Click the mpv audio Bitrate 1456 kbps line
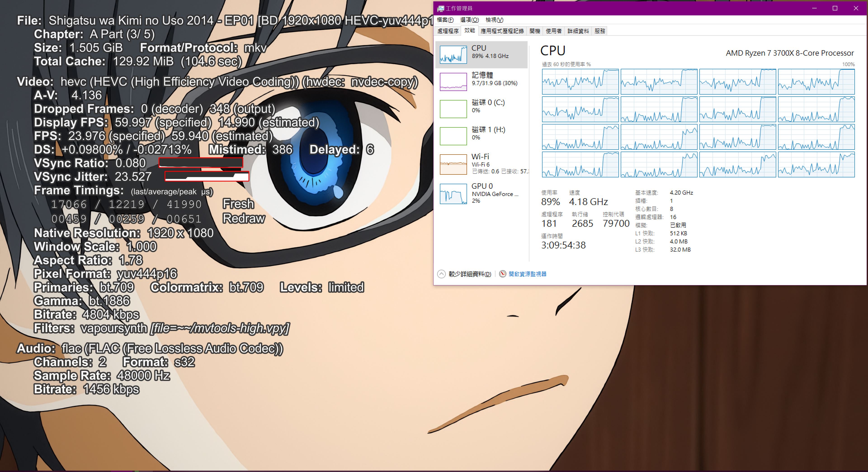 point(86,389)
